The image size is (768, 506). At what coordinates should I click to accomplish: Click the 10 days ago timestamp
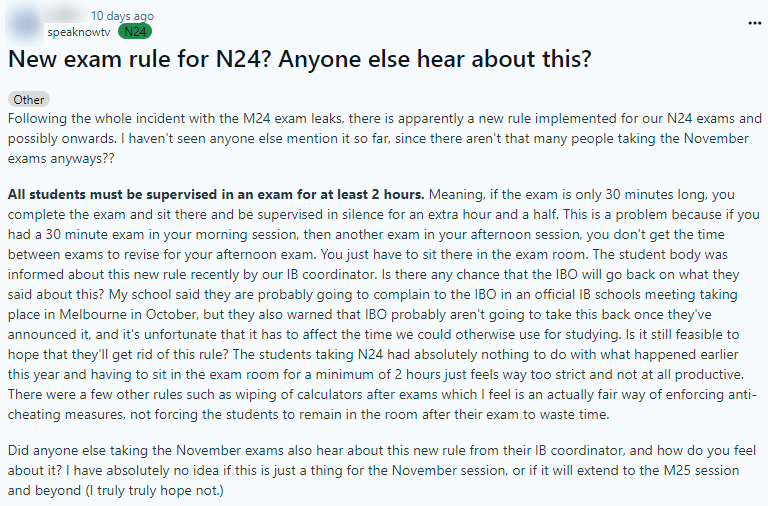pos(122,16)
